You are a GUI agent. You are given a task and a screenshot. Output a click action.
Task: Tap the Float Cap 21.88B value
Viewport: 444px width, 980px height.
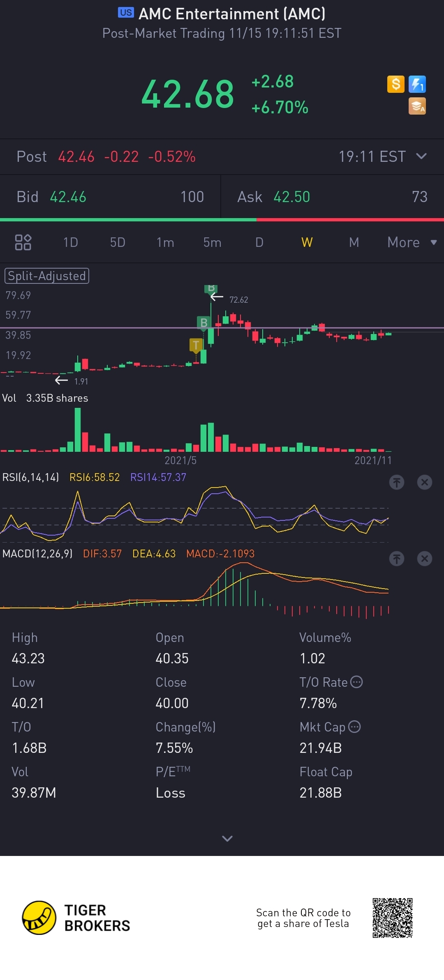pos(321,793)
